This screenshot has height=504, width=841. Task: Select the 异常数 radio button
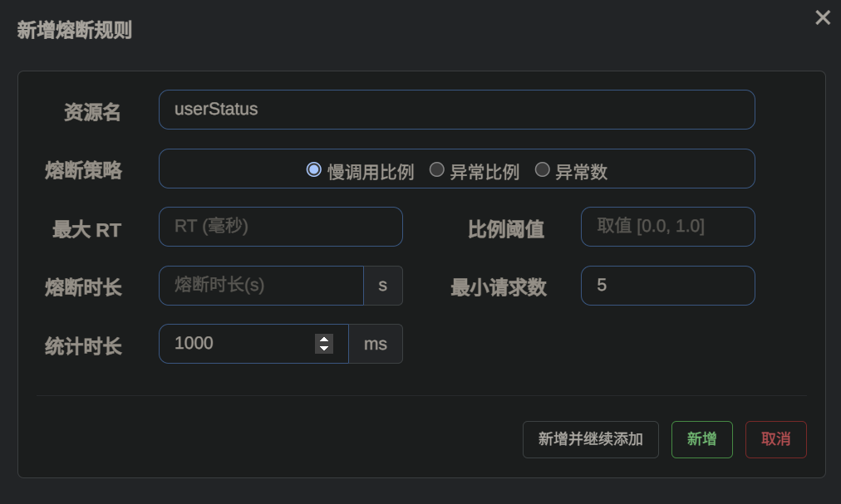pyautogui.click(x=543, y=169)
